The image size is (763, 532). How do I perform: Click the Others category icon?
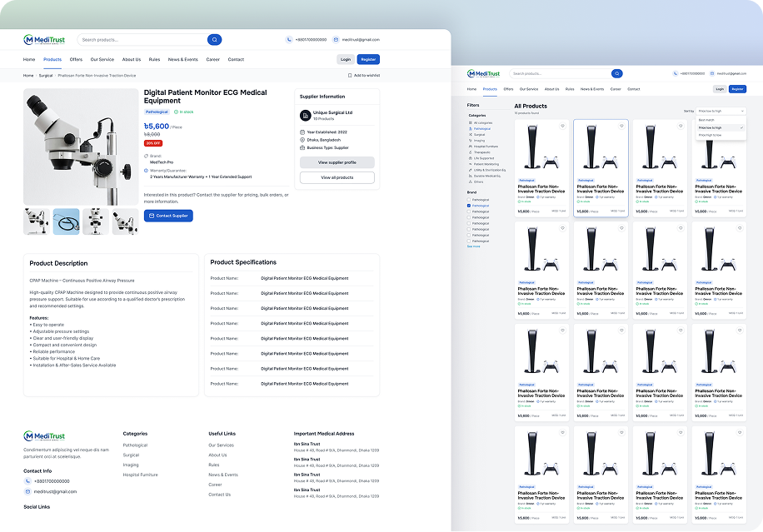pos(471,181)
